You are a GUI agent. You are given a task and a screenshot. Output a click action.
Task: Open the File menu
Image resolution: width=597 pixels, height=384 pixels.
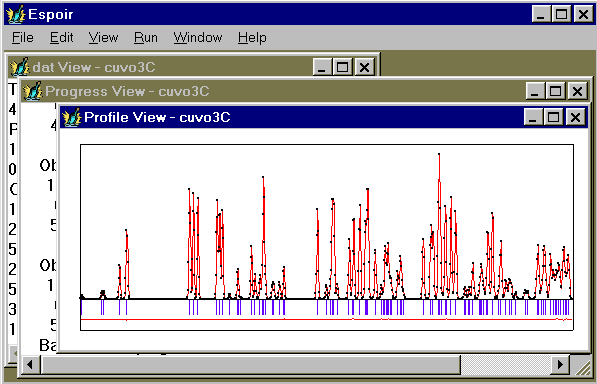[22, 38]
